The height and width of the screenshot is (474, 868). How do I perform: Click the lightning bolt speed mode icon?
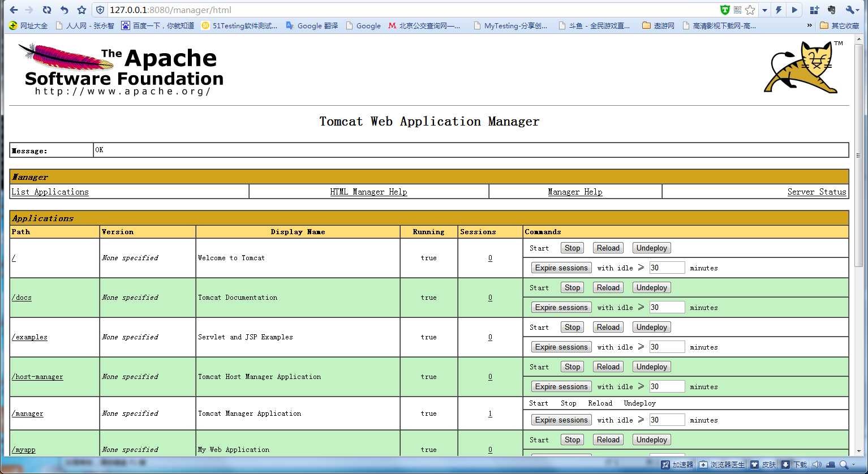click(779, 10)
